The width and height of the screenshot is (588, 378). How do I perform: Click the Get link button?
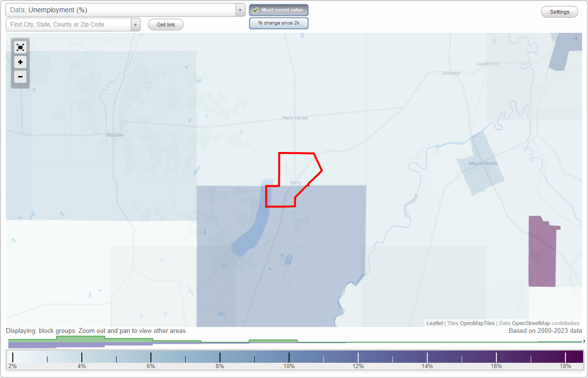(165, 24)
